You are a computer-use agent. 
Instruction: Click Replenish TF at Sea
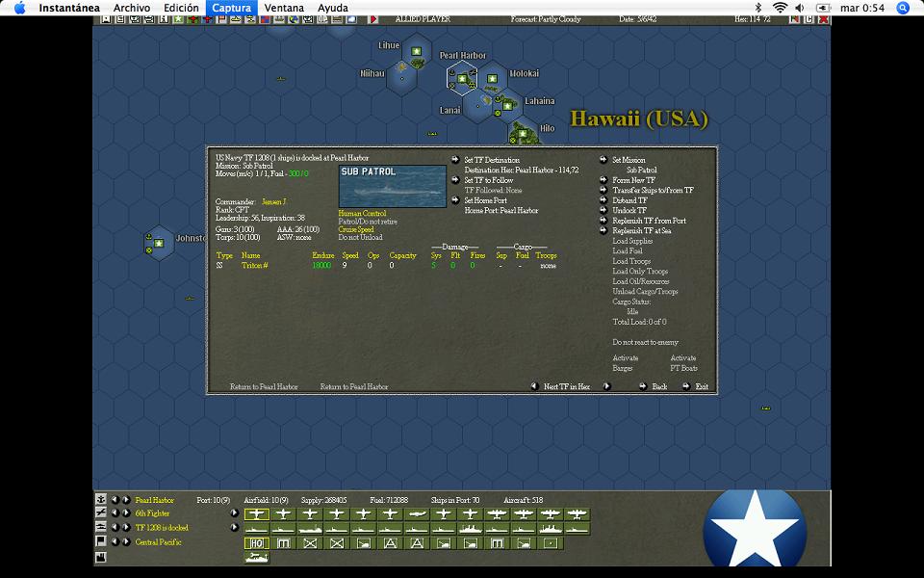pos(641,230)
